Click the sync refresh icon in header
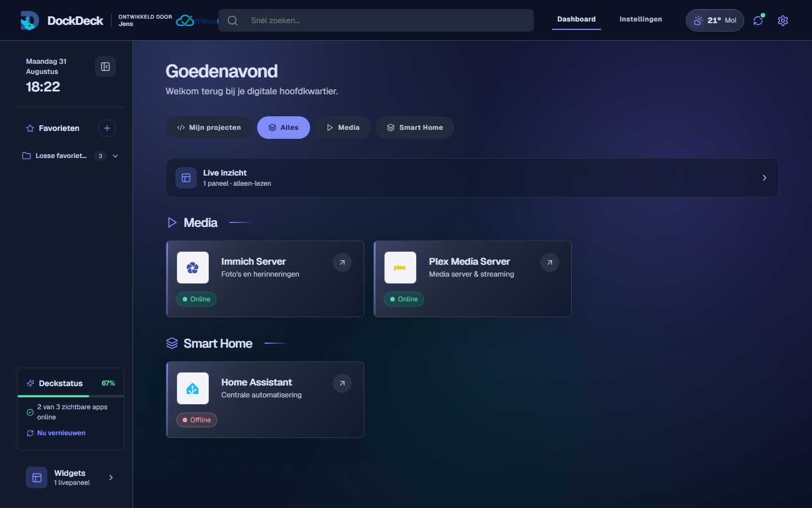Viewport: 812px width, 508px height. point(758,20)
